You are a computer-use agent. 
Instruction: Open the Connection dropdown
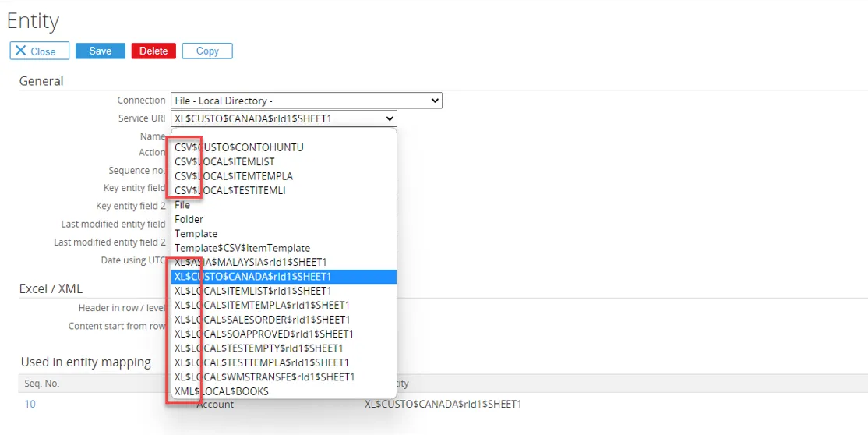point(306,101)
